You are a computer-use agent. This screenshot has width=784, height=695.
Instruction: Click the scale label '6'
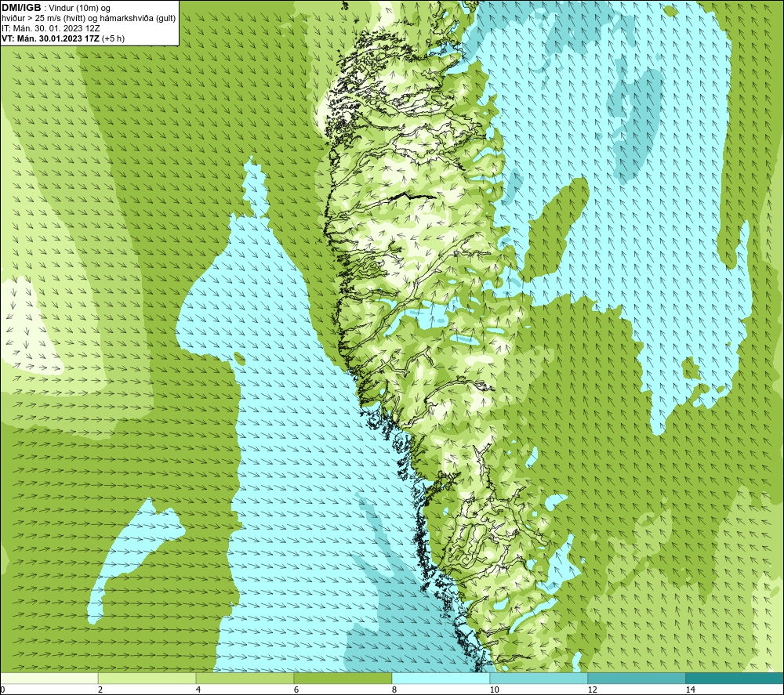click(x=296, y=690)
